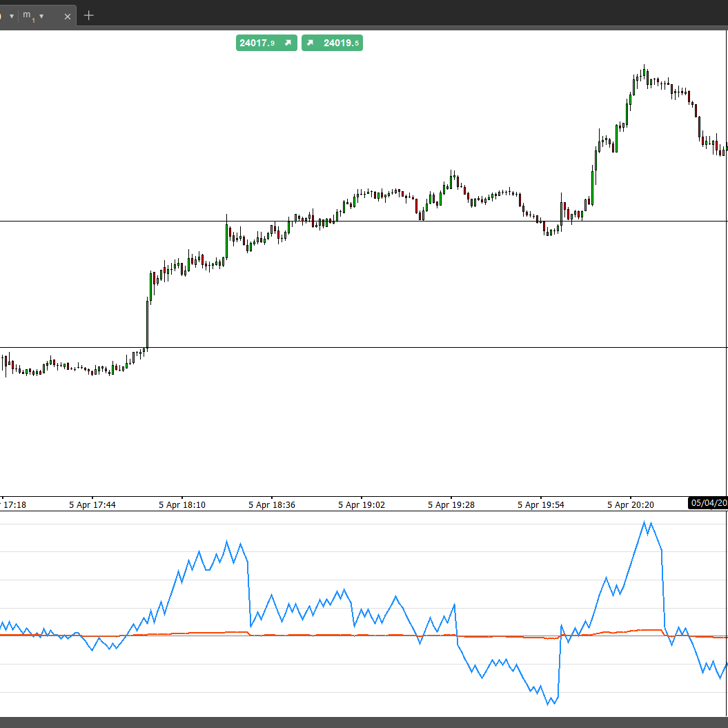This screenshot has width=728, height=728.
Task: Open the m1 timeframe dropdown arrow
Action: (x=42, y=17)
